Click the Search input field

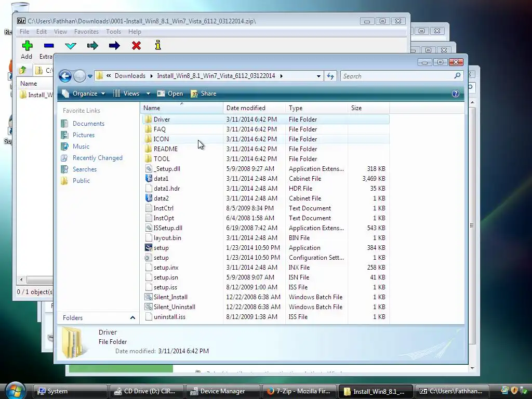tap(397, 76)
